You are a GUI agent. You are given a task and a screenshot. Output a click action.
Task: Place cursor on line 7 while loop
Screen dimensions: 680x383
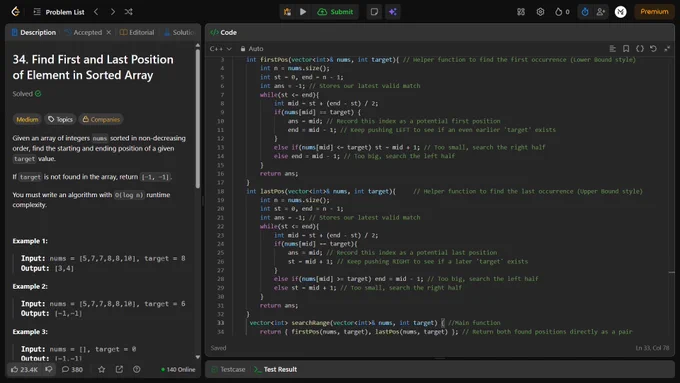tap(289, 95)
